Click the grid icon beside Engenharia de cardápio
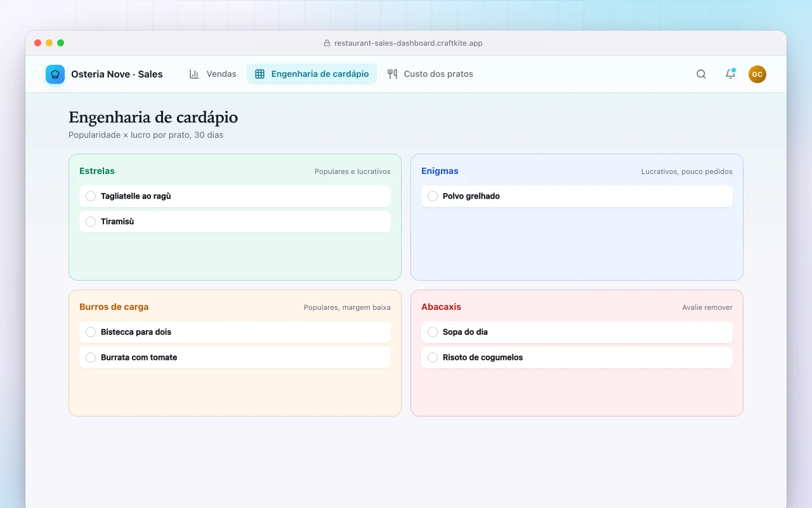The image size is (812, 508). click(259, 74)
